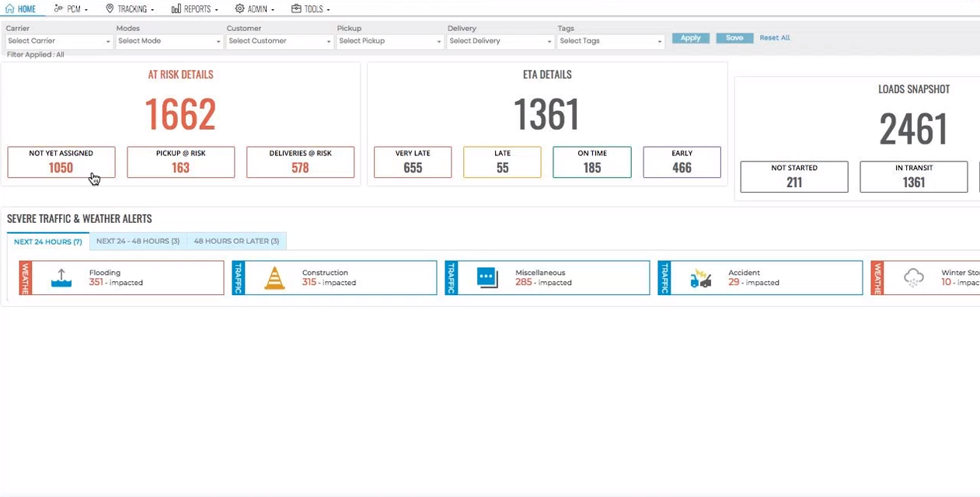980x497 pixels.
Task: Switch to Next 24 Hours (7) tab
Action: tap(48, 242)
